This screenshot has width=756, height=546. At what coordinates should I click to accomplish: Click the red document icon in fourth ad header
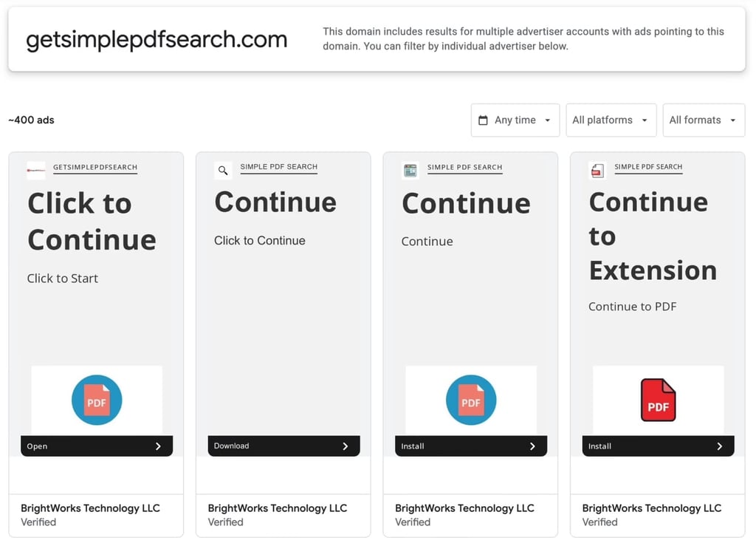click(597, 170)
